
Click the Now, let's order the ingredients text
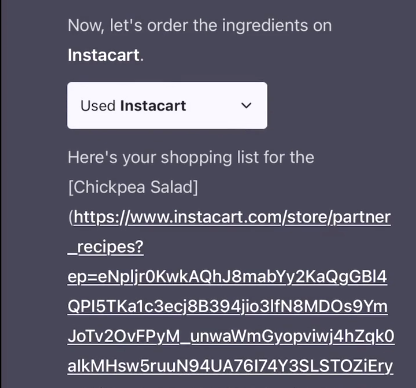(x=200, y=26)
